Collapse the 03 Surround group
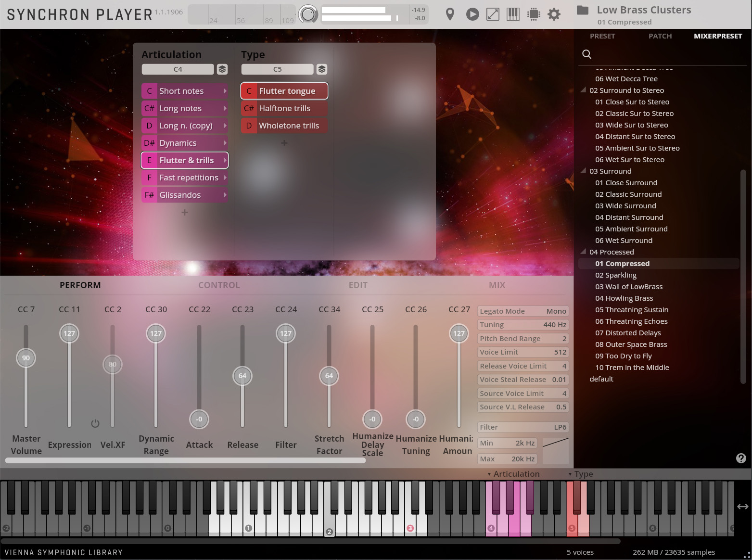752x560 pixels. tap(584, 171)
